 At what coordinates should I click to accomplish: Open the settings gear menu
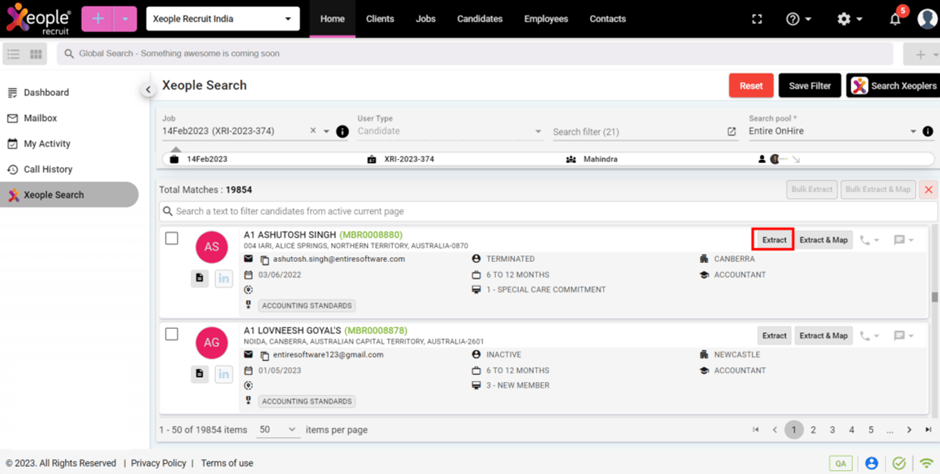[849, 19]
